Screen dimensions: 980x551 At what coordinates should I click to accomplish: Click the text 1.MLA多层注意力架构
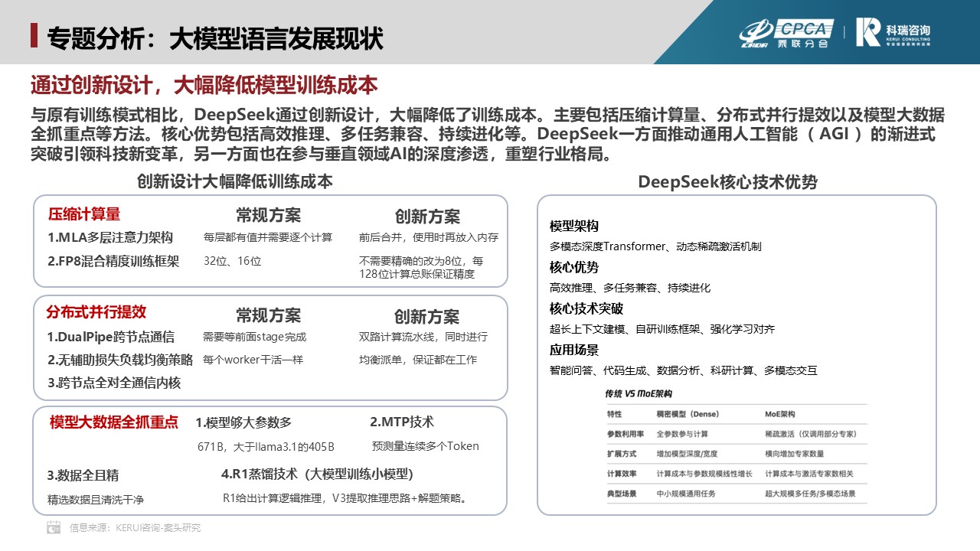tap(110, 237)
